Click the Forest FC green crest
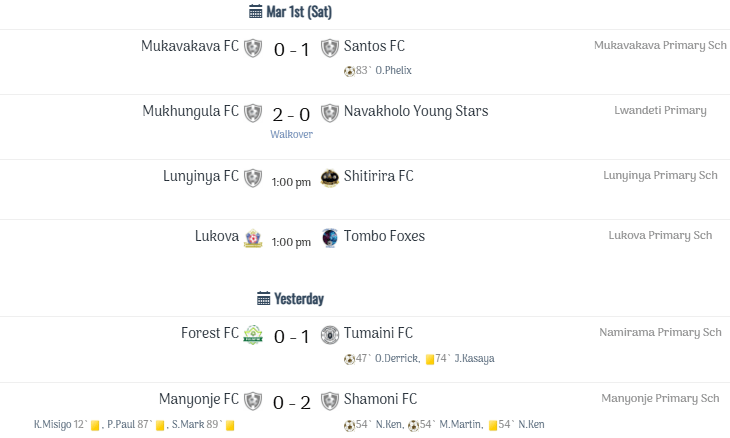Screen dimensions: 730x438 253,334
